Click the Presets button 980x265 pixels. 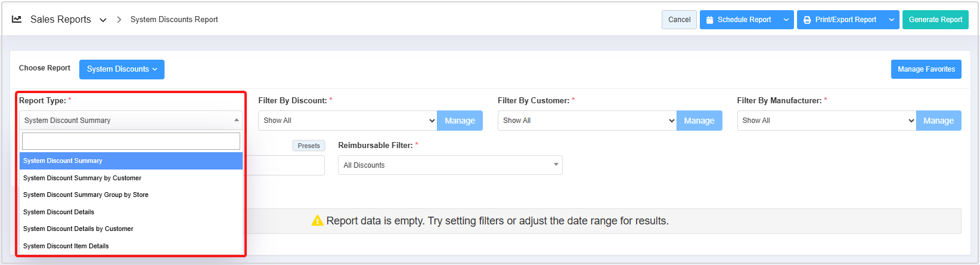coord(308,146)
